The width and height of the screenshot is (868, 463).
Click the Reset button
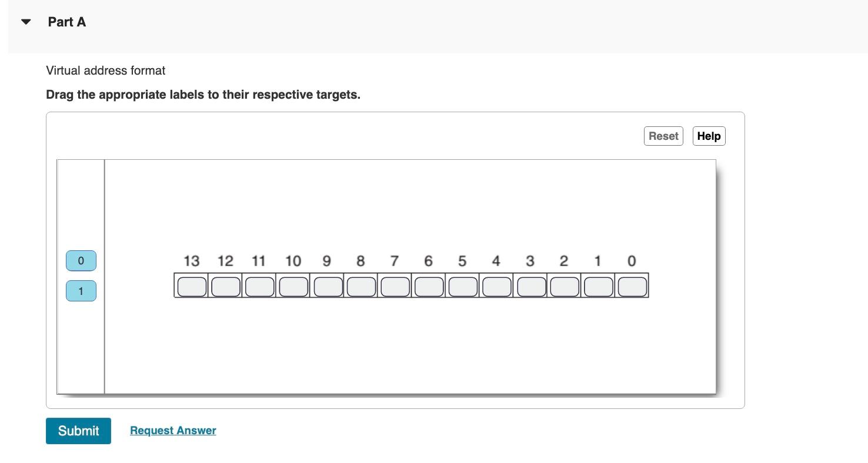(663, 136)
